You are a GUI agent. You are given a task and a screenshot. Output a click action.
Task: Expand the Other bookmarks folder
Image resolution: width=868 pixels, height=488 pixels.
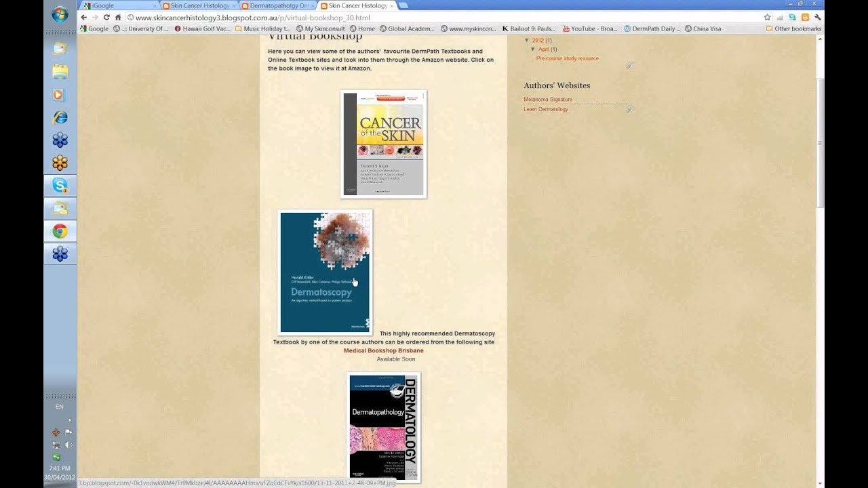coord(793,29)
